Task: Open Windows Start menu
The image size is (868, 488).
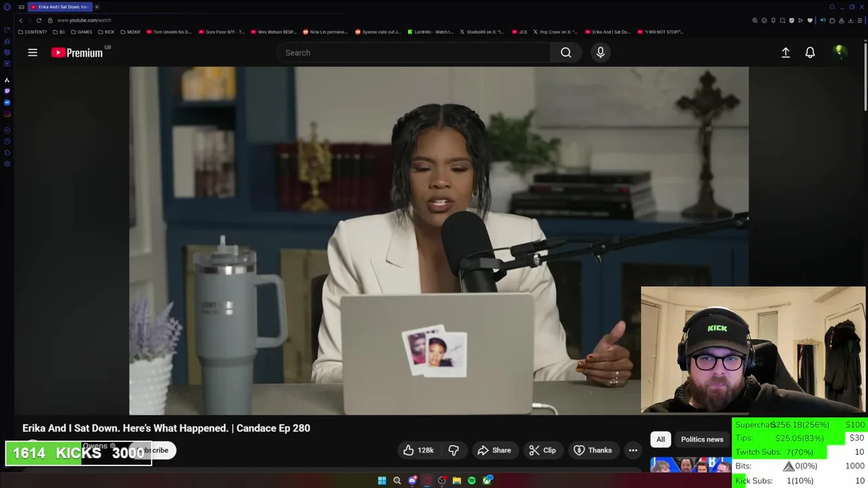Action: click(382, 481)
